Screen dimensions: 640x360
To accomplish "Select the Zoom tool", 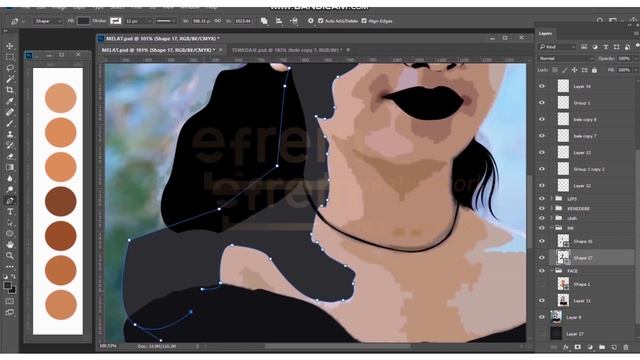I will click(x=10, y=256).
